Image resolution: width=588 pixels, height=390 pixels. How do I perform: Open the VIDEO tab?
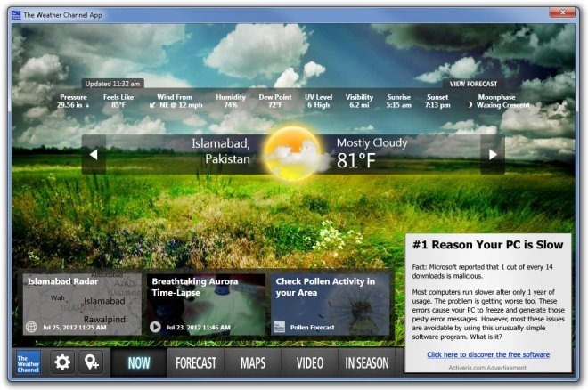[310, 362]
